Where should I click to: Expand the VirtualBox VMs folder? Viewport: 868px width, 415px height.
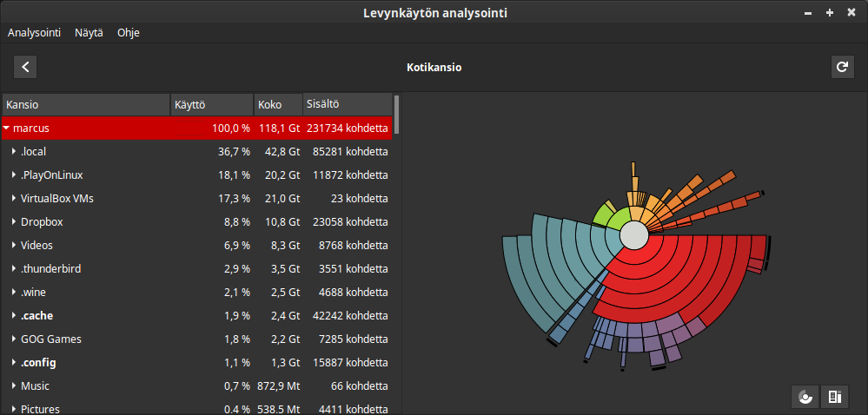pos(14,199)
